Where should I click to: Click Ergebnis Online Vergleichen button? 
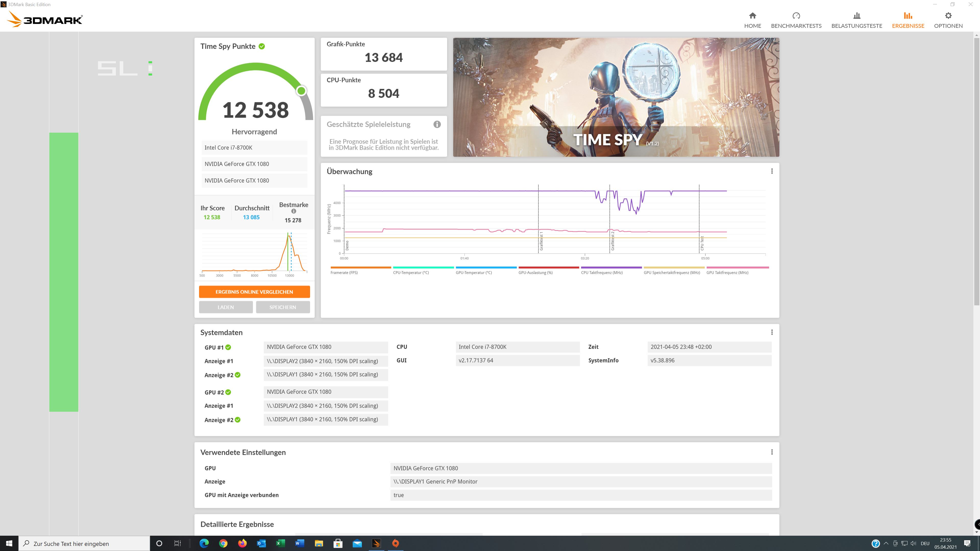[x=254, y=292]
